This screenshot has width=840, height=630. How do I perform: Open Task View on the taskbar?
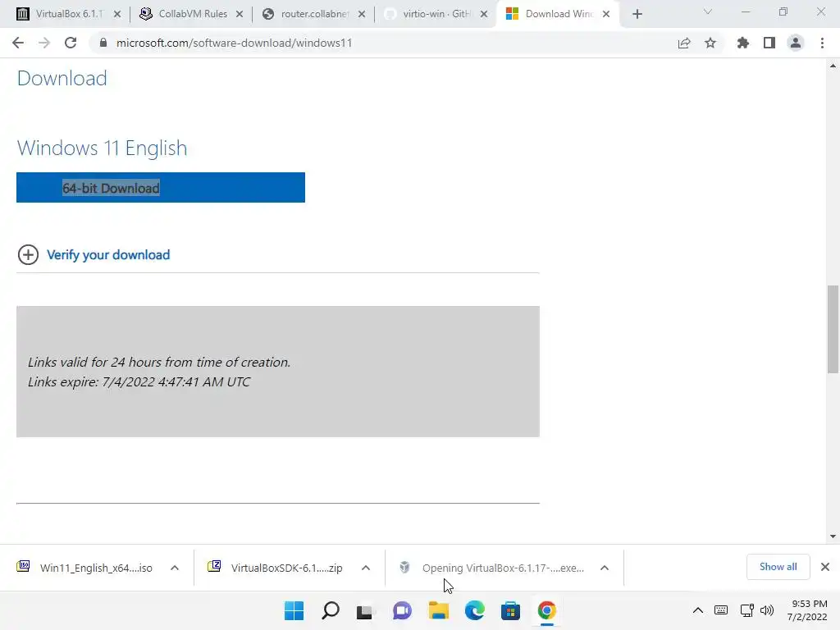pos(365,610)
